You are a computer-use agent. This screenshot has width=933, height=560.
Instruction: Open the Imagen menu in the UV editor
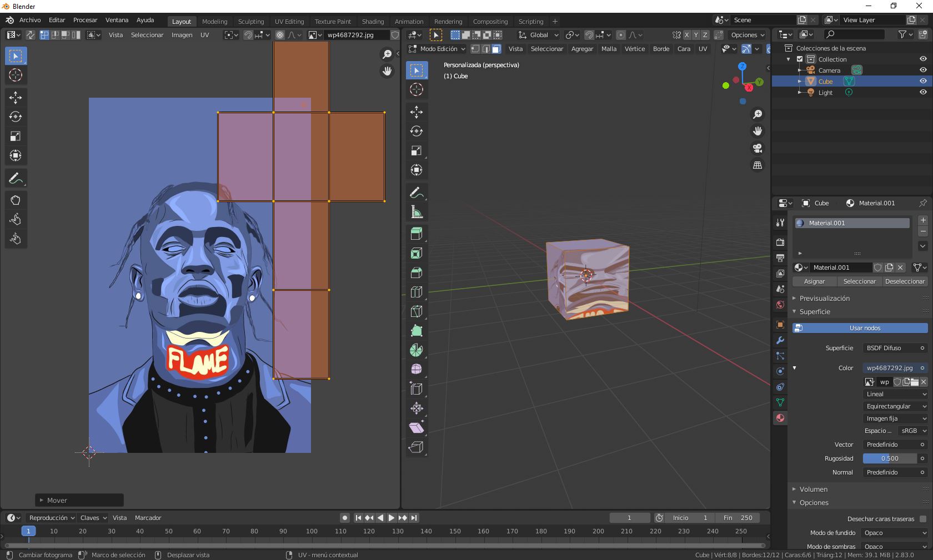pyautogui.click(x=182, y=35)
